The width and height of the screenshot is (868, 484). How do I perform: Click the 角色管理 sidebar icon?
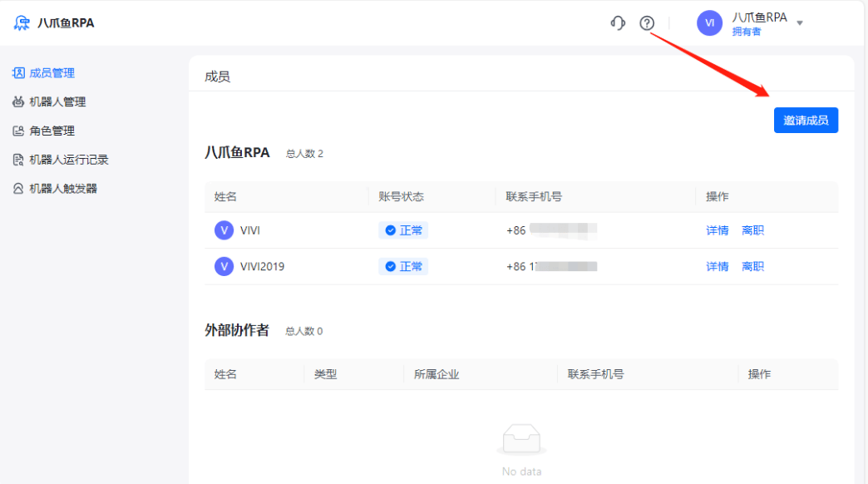18,131
